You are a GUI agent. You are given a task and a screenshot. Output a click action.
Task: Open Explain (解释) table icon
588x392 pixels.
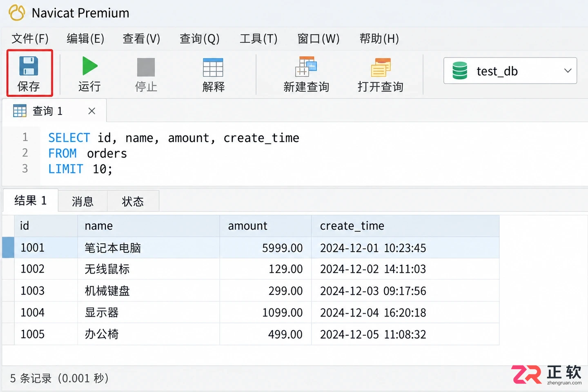click(x=213, y=67)
